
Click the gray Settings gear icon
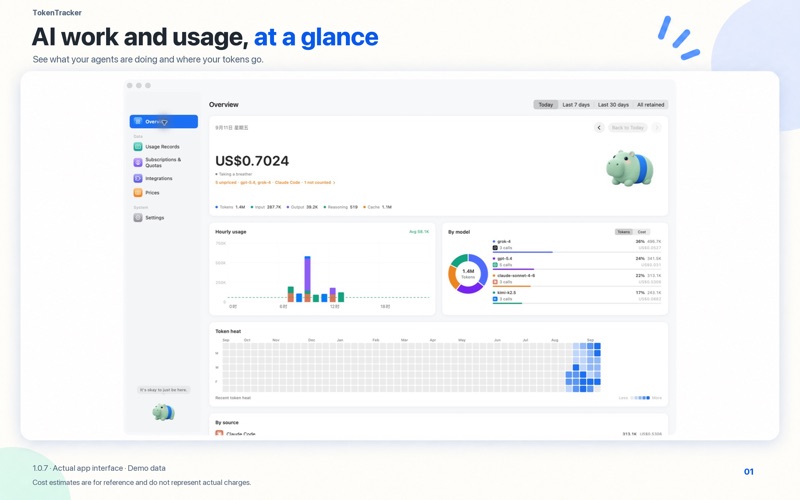pos(138,218)
